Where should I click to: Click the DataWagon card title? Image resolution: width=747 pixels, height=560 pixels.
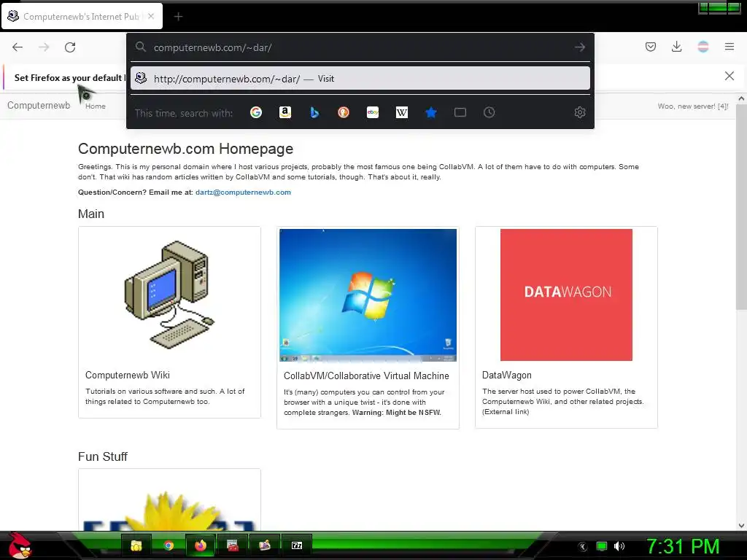(x=506, y=376)
